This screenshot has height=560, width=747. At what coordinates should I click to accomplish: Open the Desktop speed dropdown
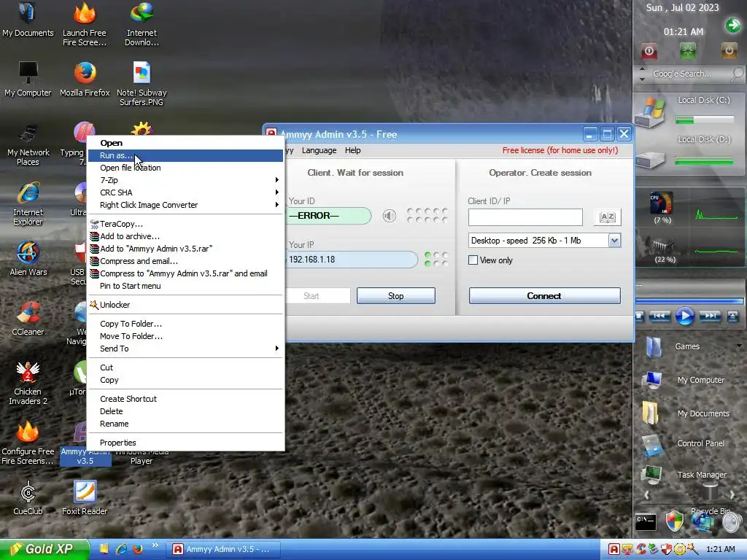point(614,241)
